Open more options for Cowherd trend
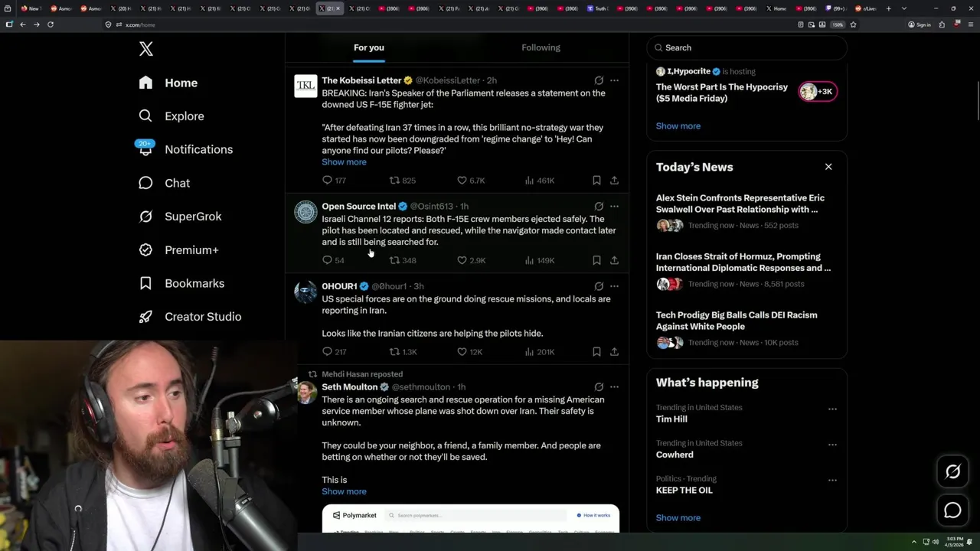The height and width of the screenshot is (551, 980). tap(832, 444)
